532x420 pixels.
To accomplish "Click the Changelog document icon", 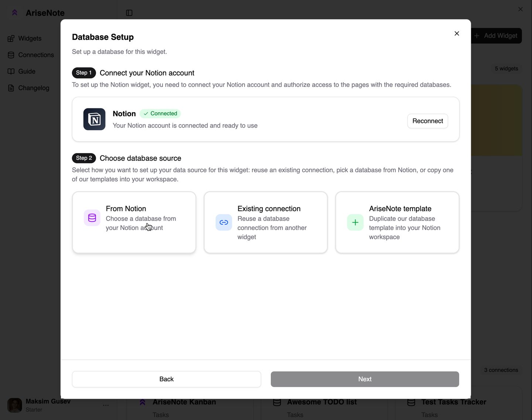I will click(11, 88).
